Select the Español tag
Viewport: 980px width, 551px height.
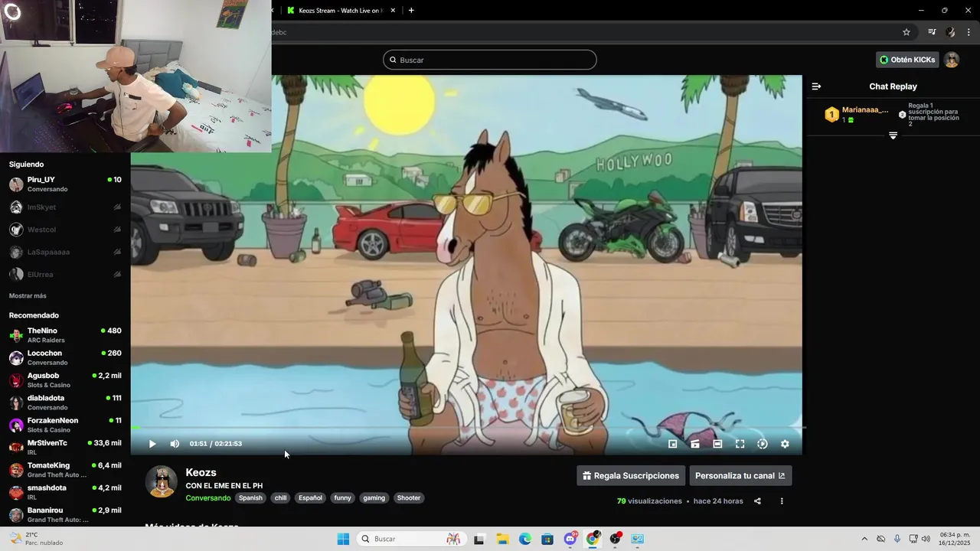pos(310,498)
